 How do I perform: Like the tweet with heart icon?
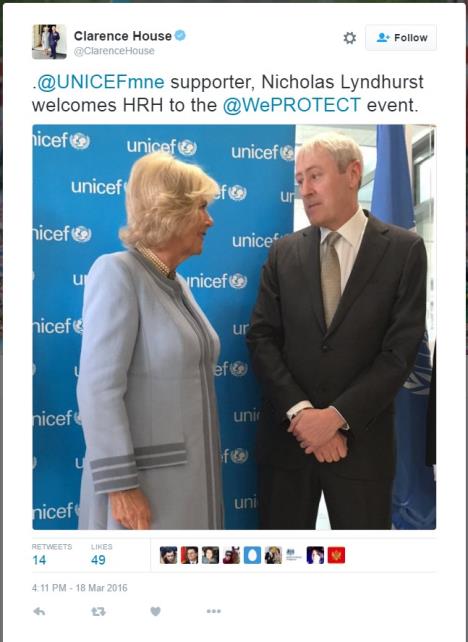click(155, 611)
